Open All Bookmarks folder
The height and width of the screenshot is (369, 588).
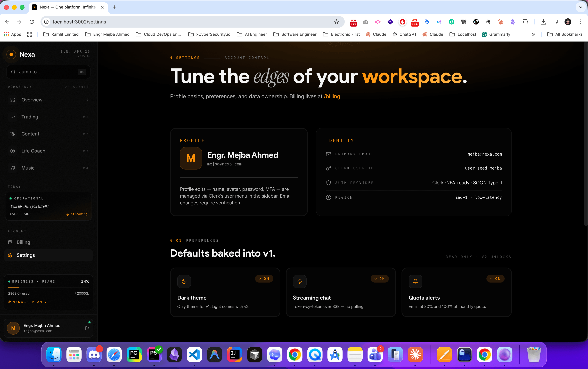pyautogui.click(x=565, y=34)
